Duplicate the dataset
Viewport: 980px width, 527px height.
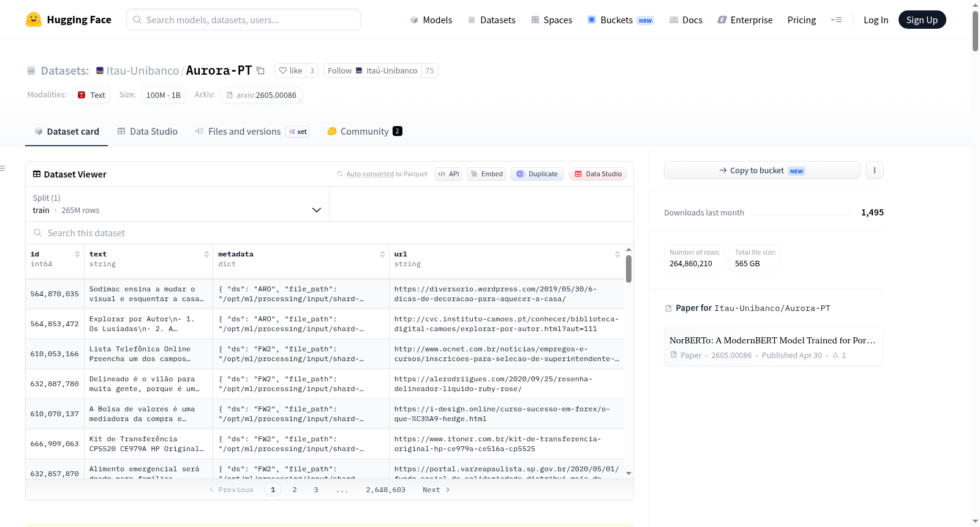(537, 174)
